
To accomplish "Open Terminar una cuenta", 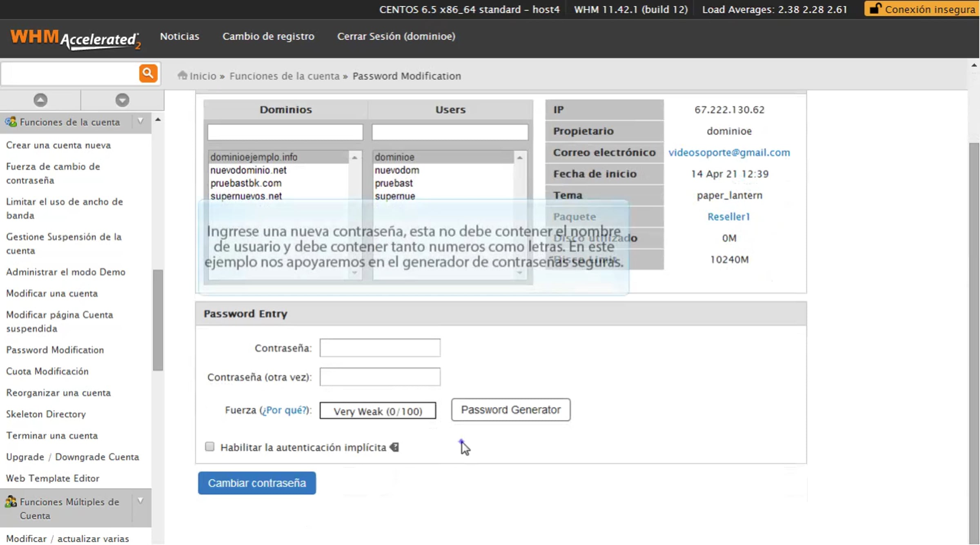I will click(52, 436).
